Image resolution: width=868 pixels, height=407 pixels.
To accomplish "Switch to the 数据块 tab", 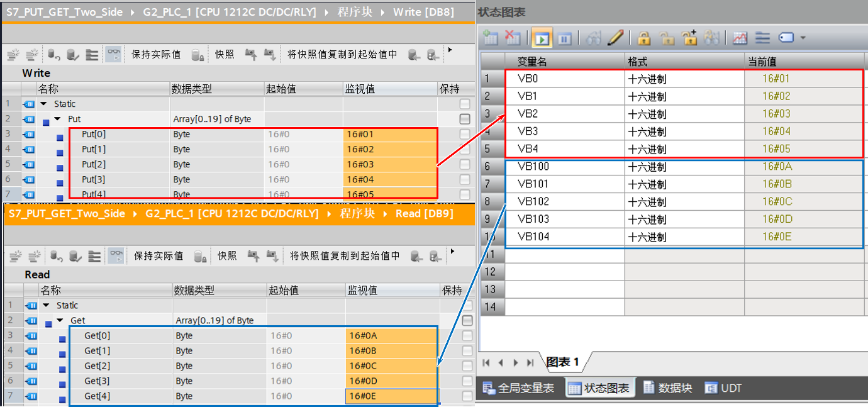I will coord(668,388).
